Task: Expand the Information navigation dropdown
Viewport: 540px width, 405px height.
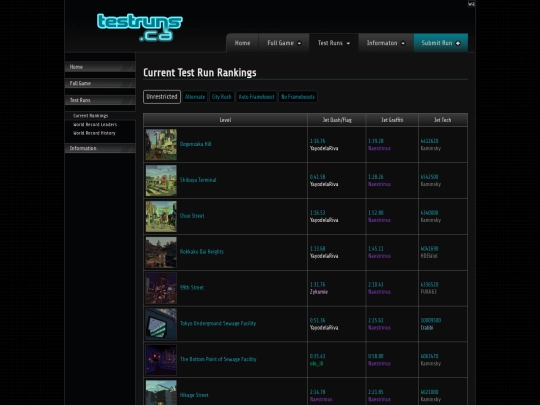Action: click(x=386, y=43)
